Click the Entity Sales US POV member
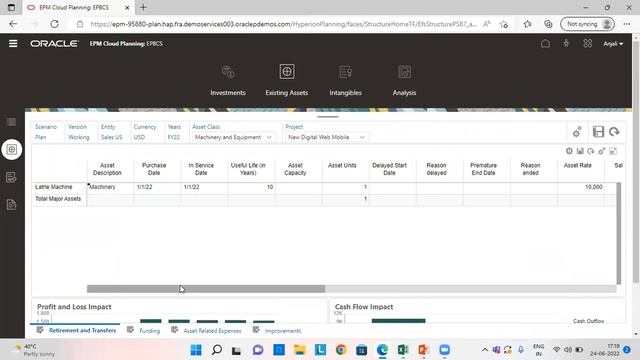This screenshot has width=640, height=360. (111, 137)
